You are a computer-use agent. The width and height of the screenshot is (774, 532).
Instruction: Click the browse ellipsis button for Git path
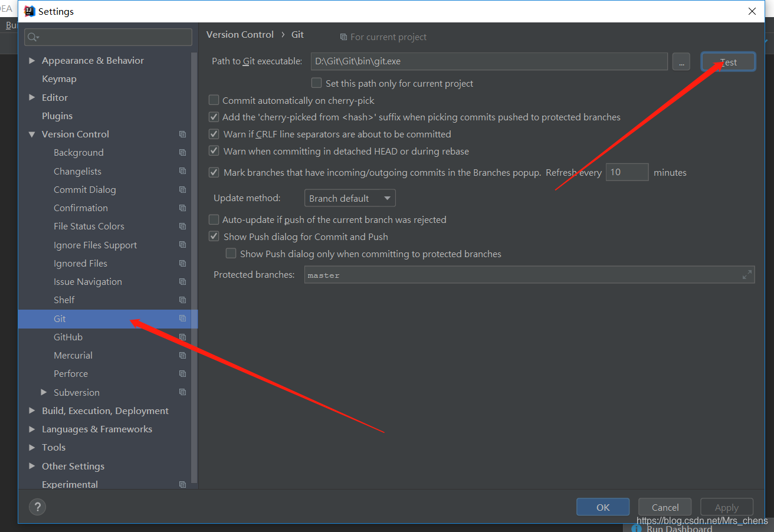pyautogui.click(x=681, y=61)
